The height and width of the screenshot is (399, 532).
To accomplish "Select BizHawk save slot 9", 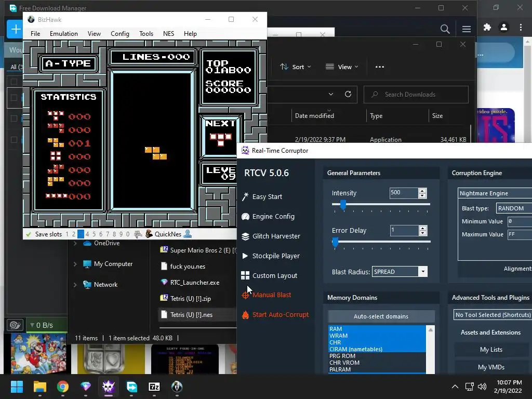I will pyautogui.click(x=121, y=234).
